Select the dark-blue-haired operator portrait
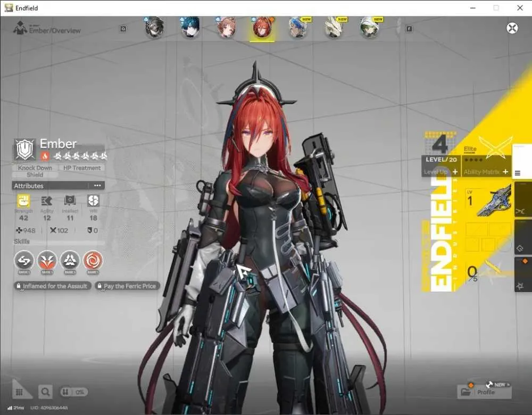Viewport: 532px width, 415px height. 190,27
